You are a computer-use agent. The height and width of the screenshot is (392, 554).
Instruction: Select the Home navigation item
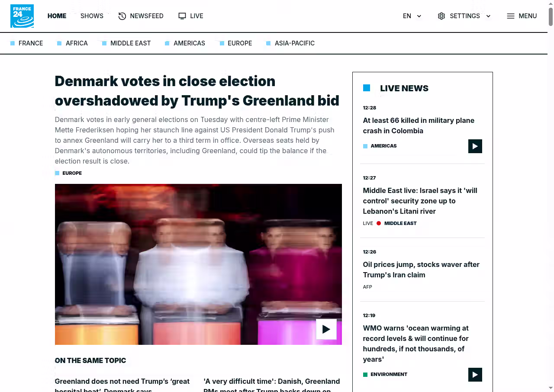(57, 16)
